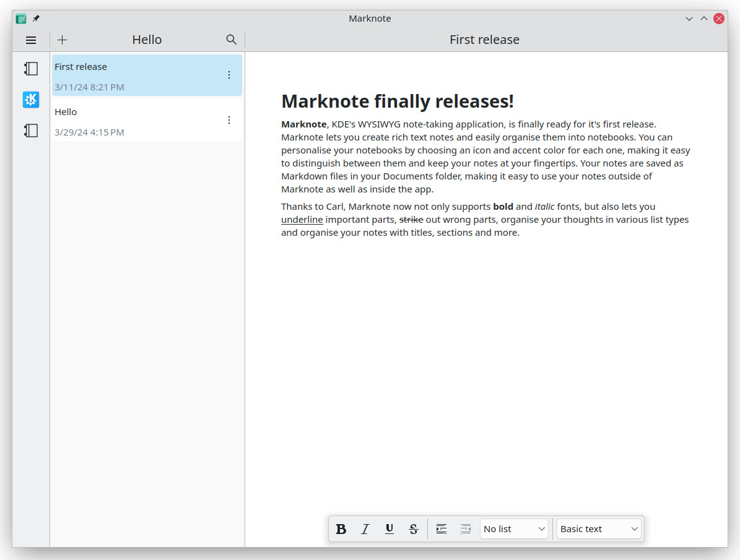Screen dimensions: 740x560
Task: Click the Marknote app icon in title bar
Action: [21, 19]
